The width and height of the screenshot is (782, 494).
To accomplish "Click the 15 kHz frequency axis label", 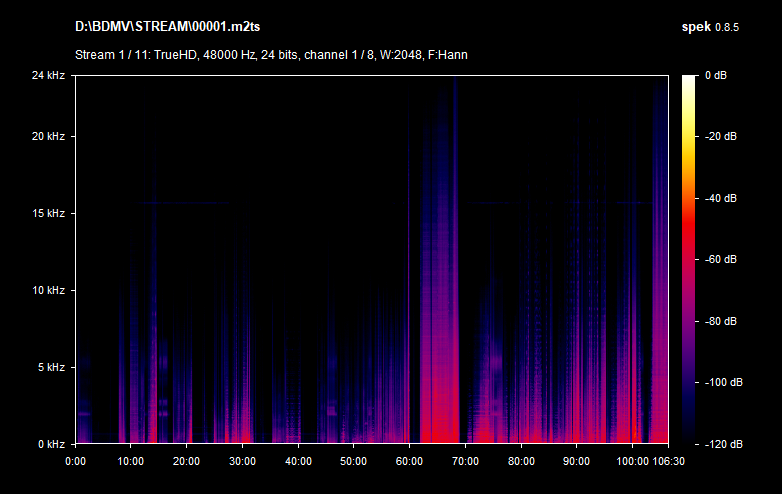I will pyautogui.click(x=47, y=214).
